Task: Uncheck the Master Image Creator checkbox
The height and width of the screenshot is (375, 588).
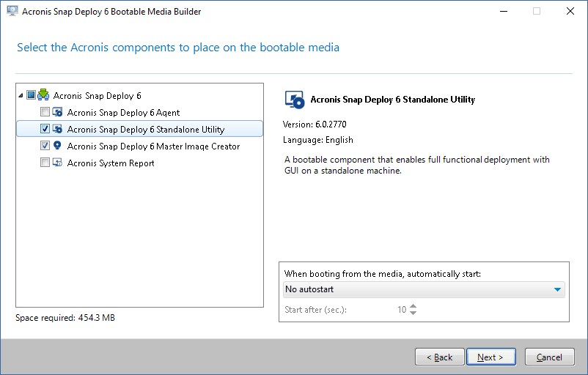Action: [x=45, y=146]
